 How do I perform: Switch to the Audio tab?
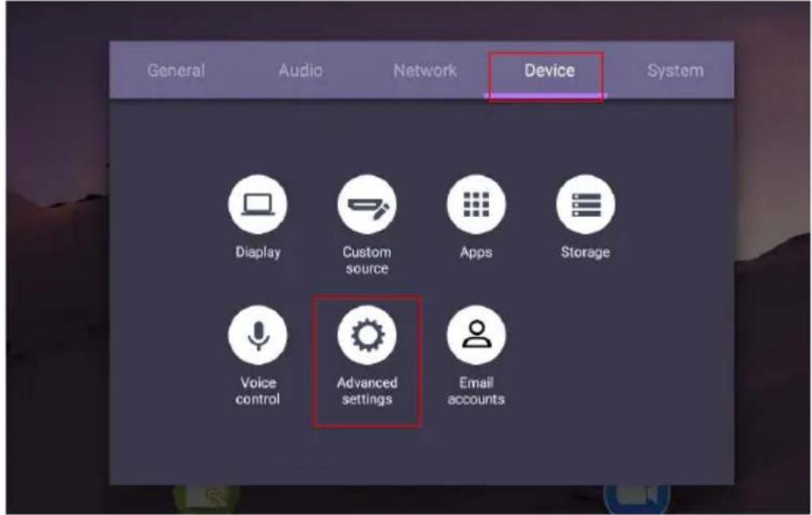click(x=301, y=70)
